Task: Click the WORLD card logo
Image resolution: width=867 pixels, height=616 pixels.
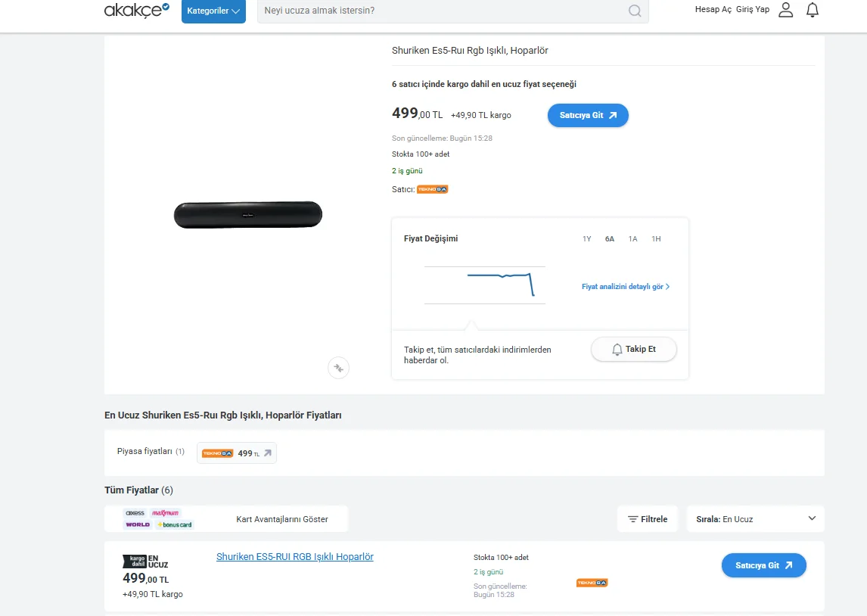Action: (x=138, y=524)
